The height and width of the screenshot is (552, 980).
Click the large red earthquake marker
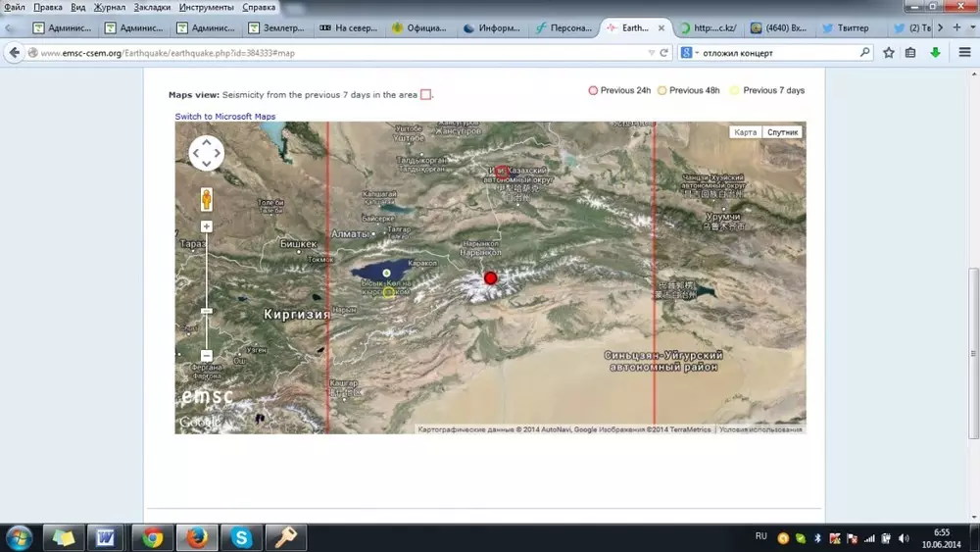[491, 277]
